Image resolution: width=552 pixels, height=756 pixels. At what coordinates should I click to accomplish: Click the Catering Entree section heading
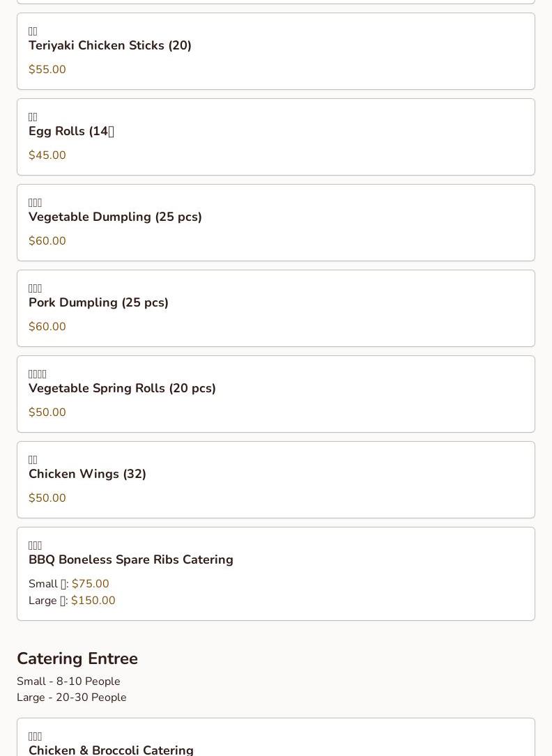click(x=77, y=658)
